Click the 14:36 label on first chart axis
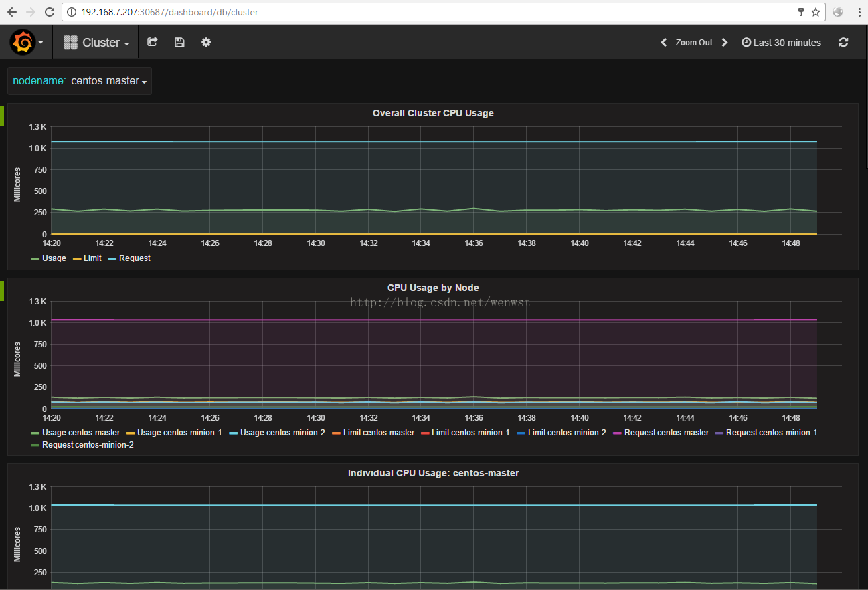Viewport: 868px width, 590px height. point(474,243)
